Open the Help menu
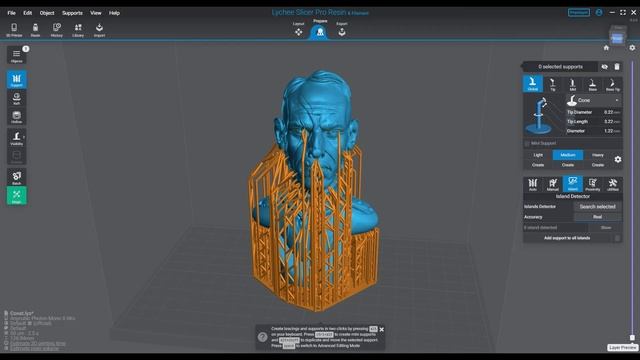 click(x=114, y=13)
